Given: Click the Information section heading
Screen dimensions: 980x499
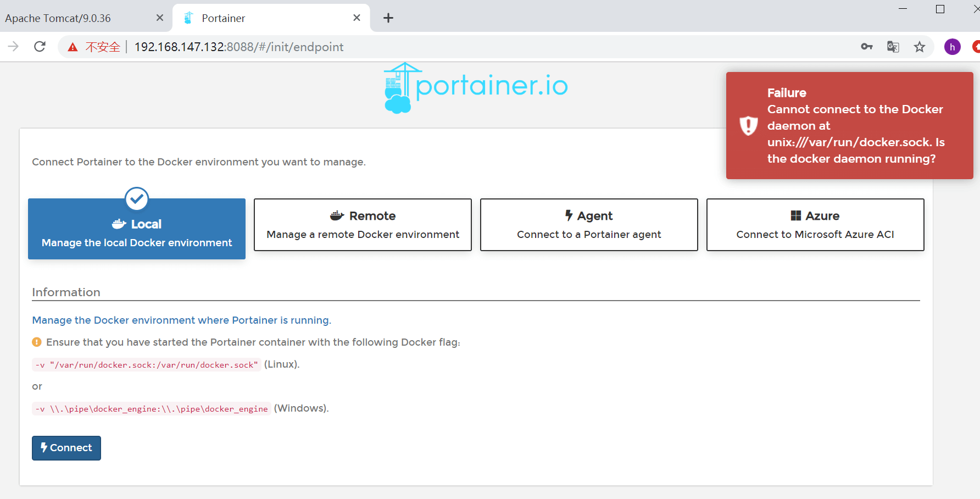Looking at the screenshot, I should (66, 292).
